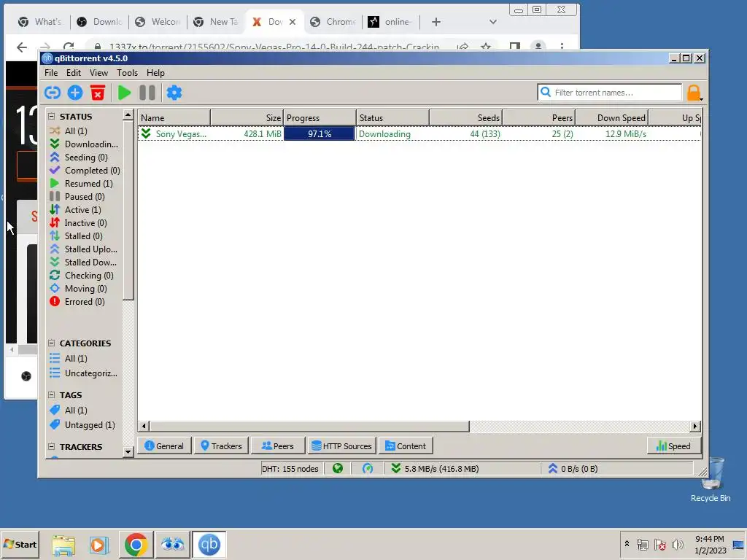Screen dimensions: 747x560
Task: Select All (1) under Categories
Action: 68,359
